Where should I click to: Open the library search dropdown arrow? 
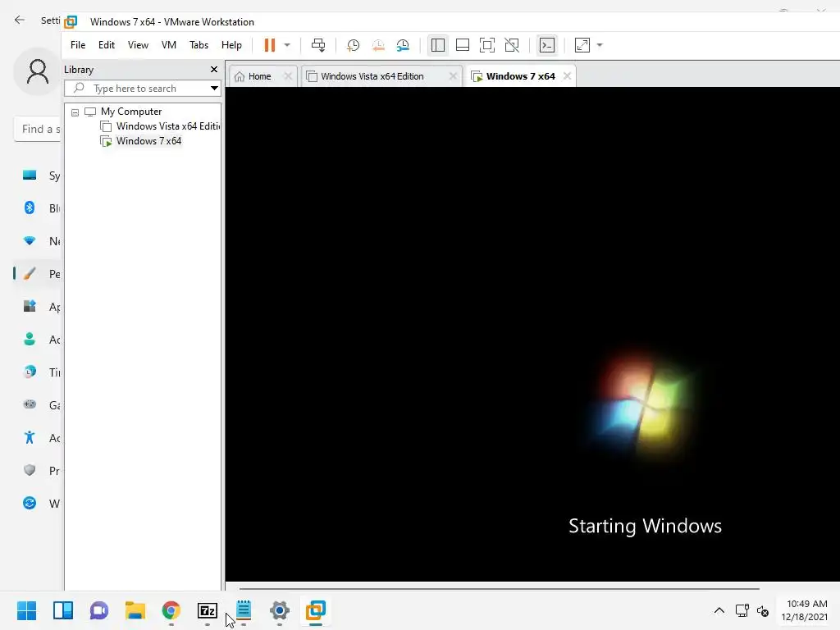(214, 89)
